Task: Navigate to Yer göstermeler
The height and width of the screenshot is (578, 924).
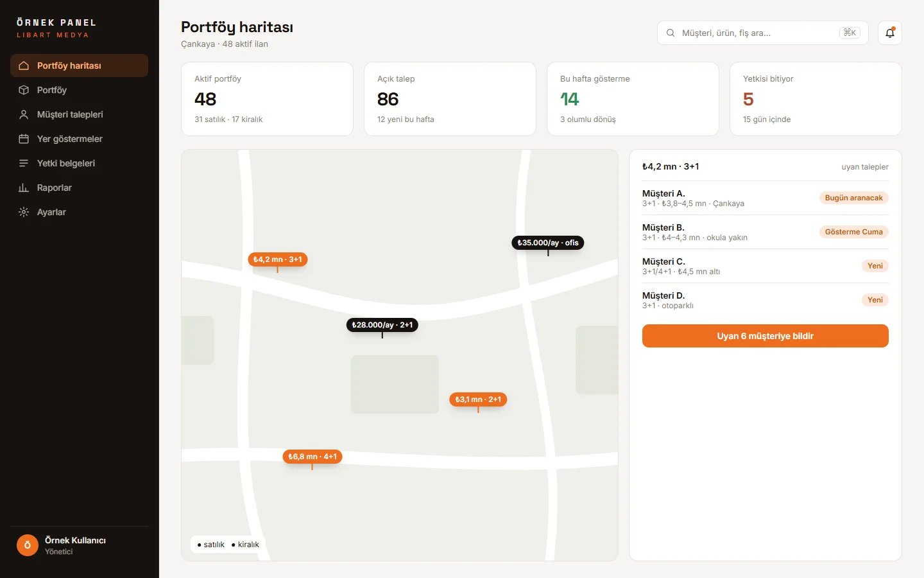Action: point(80,139)
